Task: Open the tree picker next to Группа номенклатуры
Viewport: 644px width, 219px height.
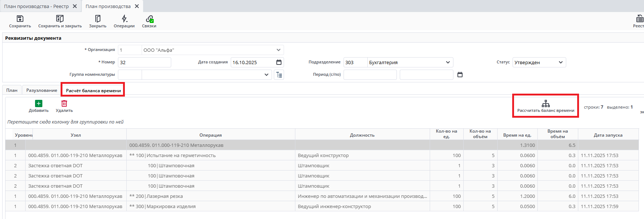Action: [x=279, y=75]
